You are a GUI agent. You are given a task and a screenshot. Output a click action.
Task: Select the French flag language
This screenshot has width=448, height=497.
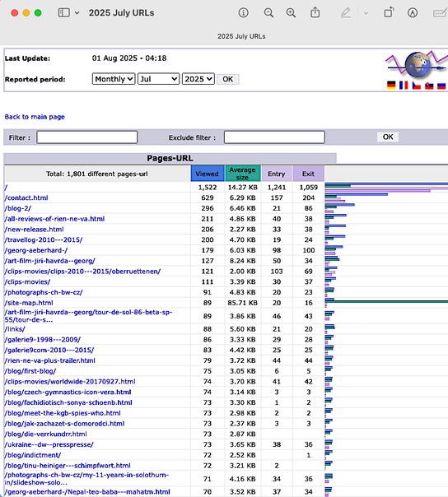click(404, 86)
